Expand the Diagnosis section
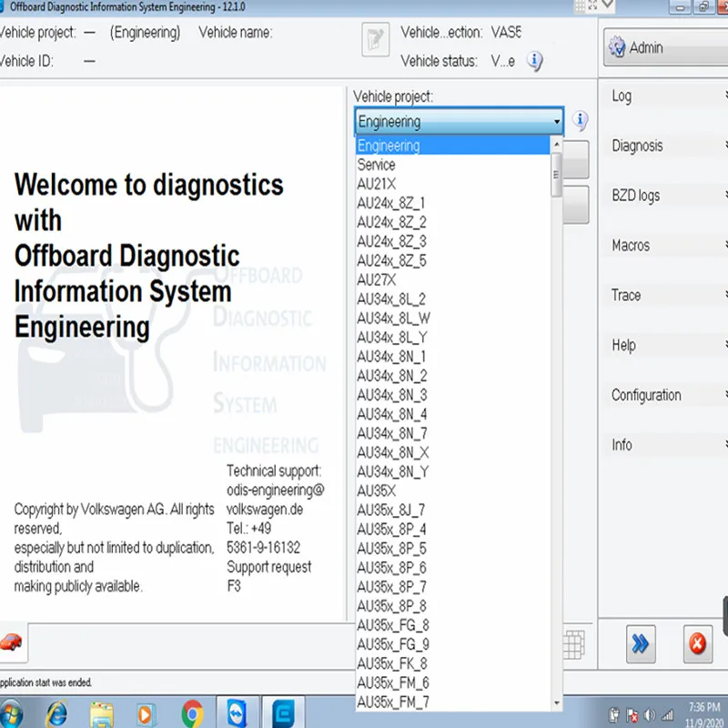The image size is (728, 728). click(666, 146)
